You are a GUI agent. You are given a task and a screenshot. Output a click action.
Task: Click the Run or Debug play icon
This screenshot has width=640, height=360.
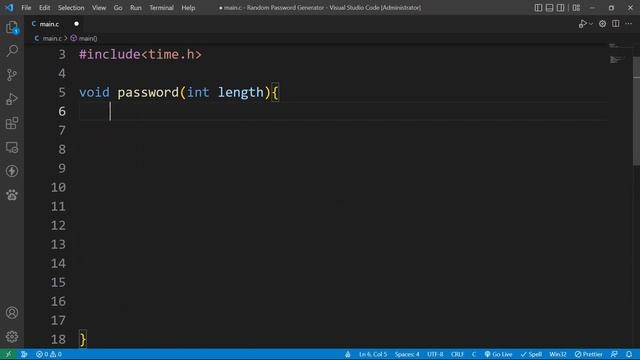[582, 24]
